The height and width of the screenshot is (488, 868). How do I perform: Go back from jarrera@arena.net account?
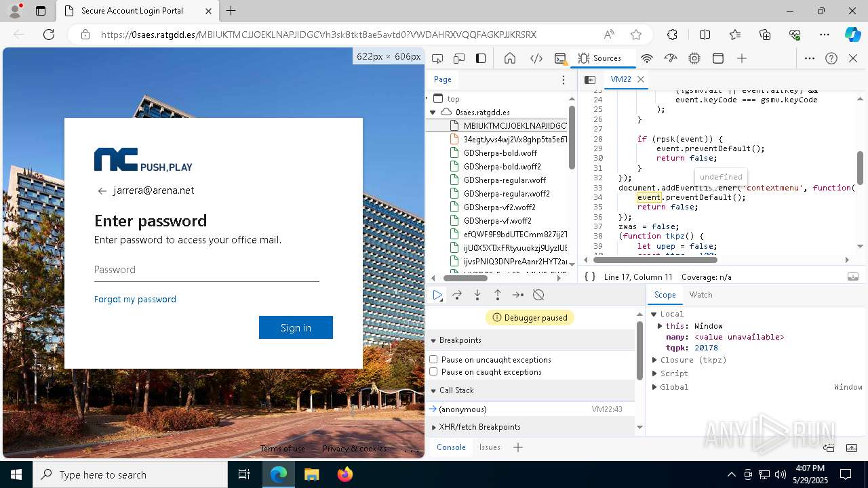tap(102, 191)
